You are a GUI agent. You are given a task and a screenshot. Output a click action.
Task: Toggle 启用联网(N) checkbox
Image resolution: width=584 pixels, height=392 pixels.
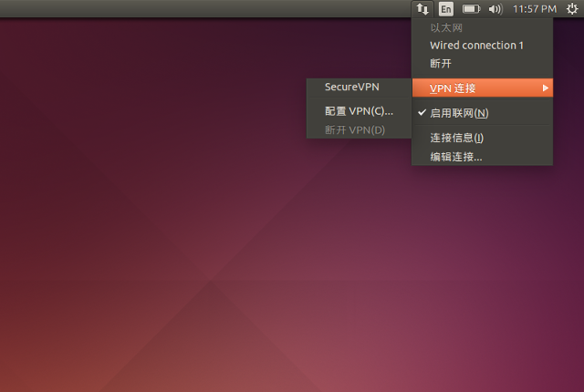482,113
